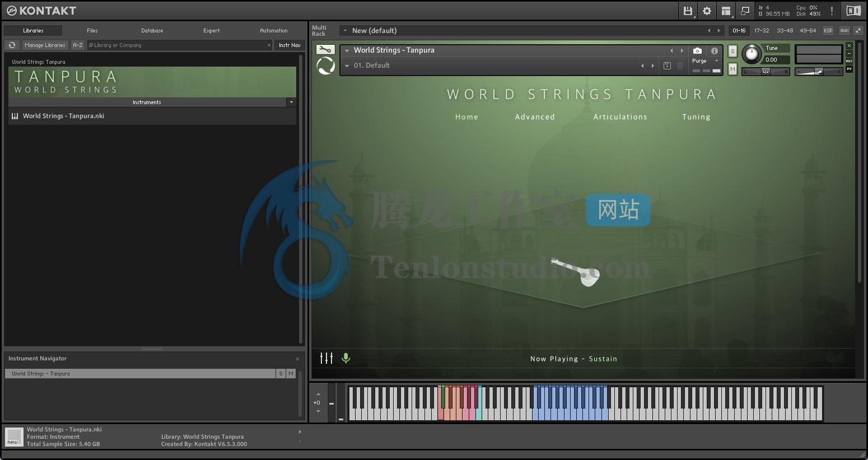Toggle the aux sends panel
Image resolution: width=868 pixels, height=460 pixels.
pyautogui.click(x=844, y=30)
